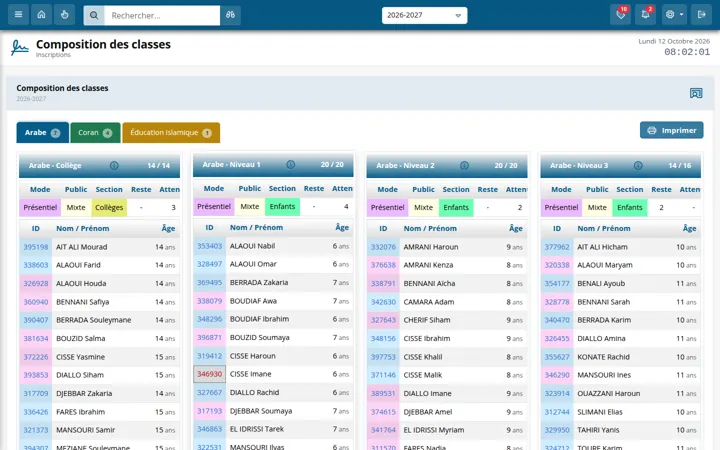Select student KONATE Rachid
720x450 pixels.
coord(603,357)
